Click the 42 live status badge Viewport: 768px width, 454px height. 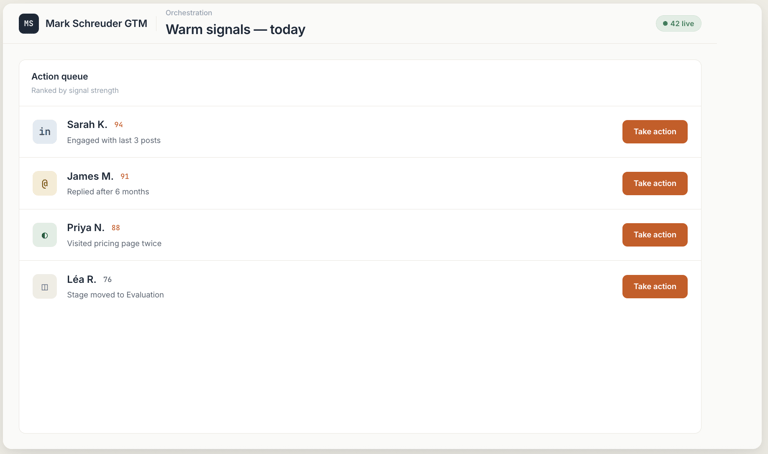click(678, 23)
